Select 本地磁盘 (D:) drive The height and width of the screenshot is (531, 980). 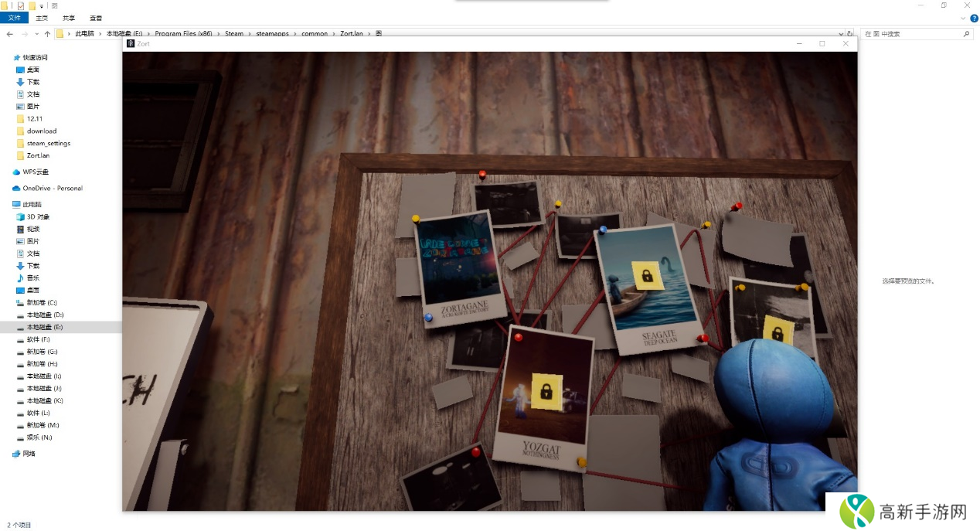point(45,315)
